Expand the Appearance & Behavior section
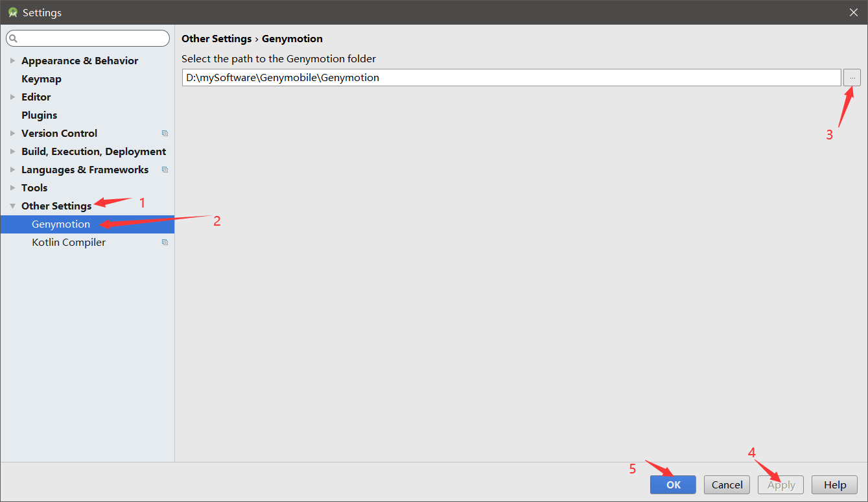868x502 pixels. 12,60
